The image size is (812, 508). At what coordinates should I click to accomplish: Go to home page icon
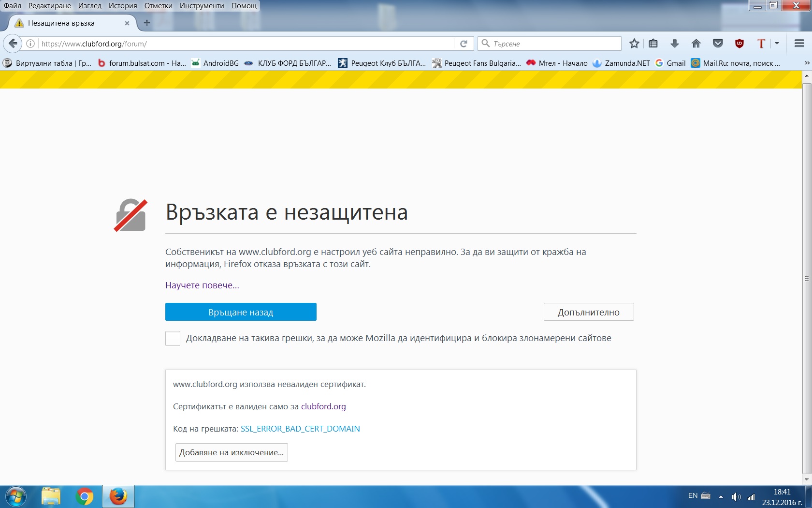tap(696, 44)
